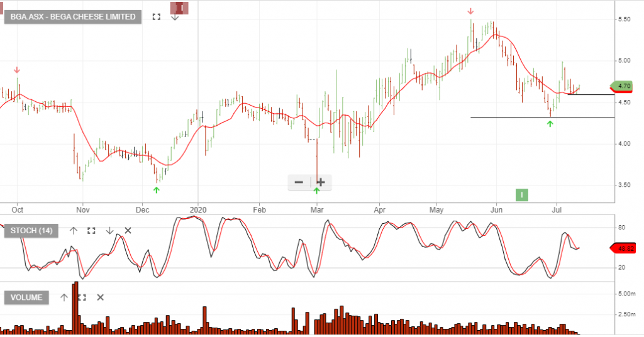
Task: Click the Oct label on time axis
Action: (x=17, y=210)
